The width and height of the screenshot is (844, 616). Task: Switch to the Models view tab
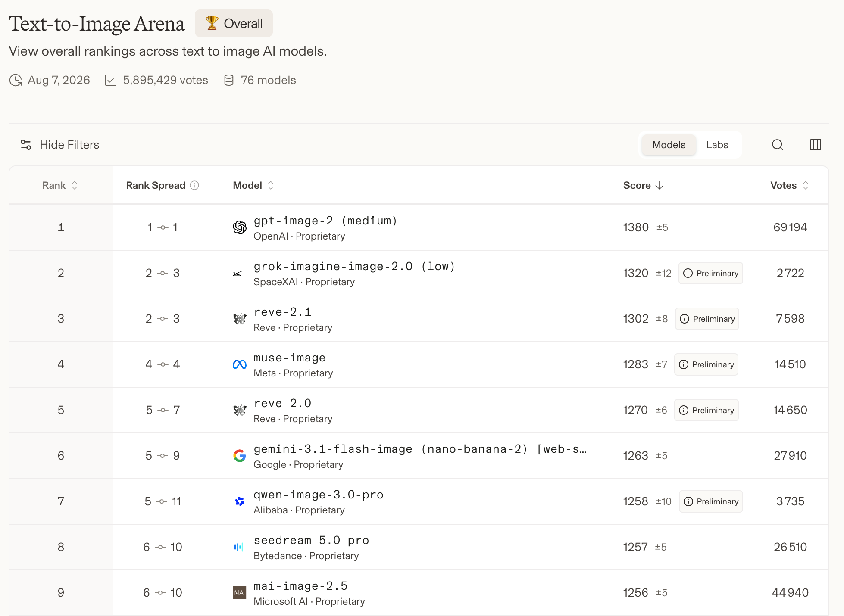pos(669,145)
